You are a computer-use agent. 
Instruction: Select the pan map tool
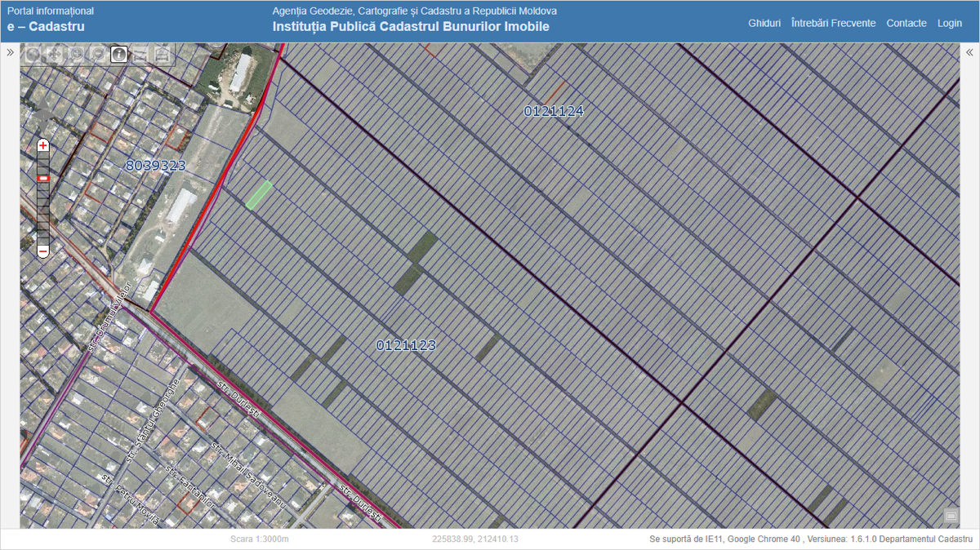tap(54, 55)
